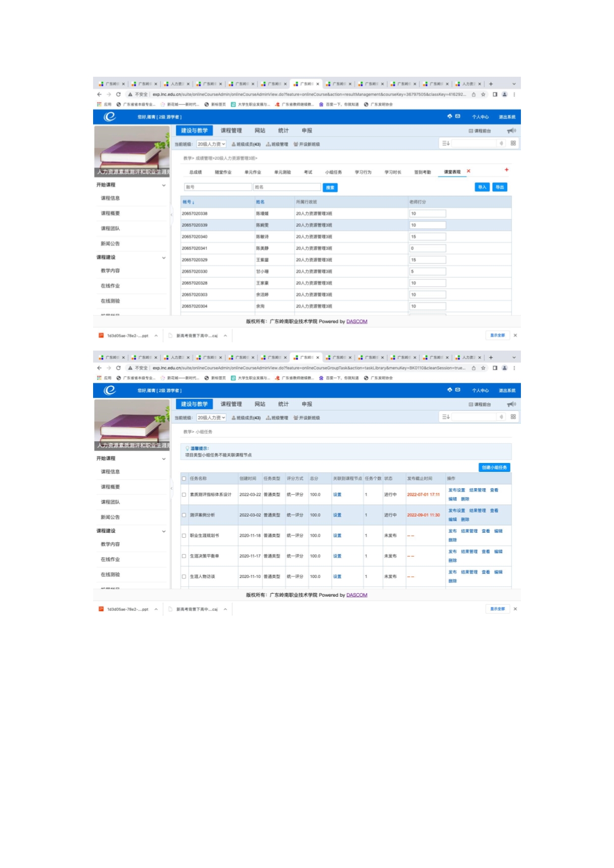Image resolution: width=614 pixels, height=868 pixels.
Task: Click the 导出 button
Action: [500, 187]
